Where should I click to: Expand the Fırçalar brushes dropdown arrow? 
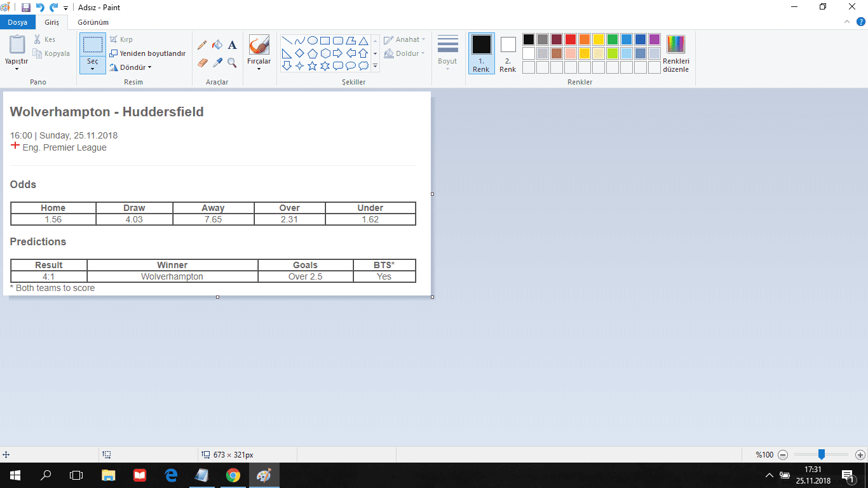point(259,69)
